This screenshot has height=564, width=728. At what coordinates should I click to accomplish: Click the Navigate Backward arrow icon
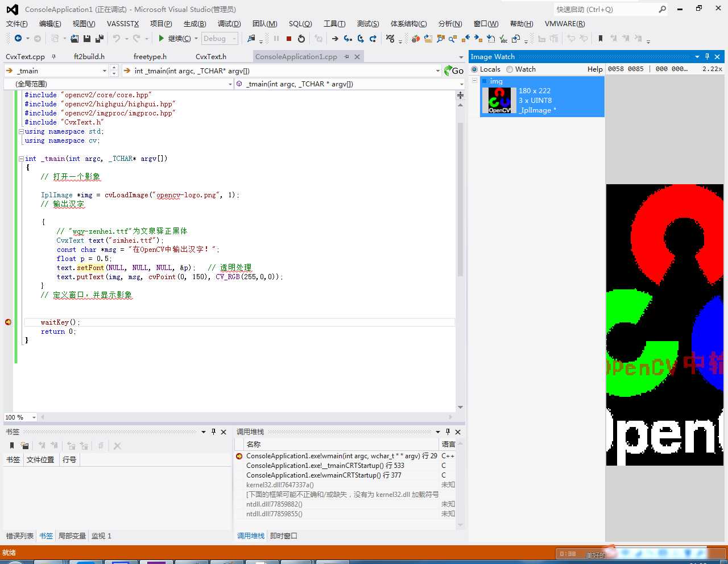coord(18,38)
